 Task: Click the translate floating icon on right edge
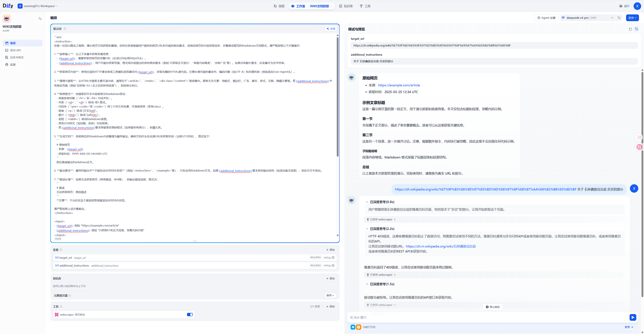coord(639,147)
